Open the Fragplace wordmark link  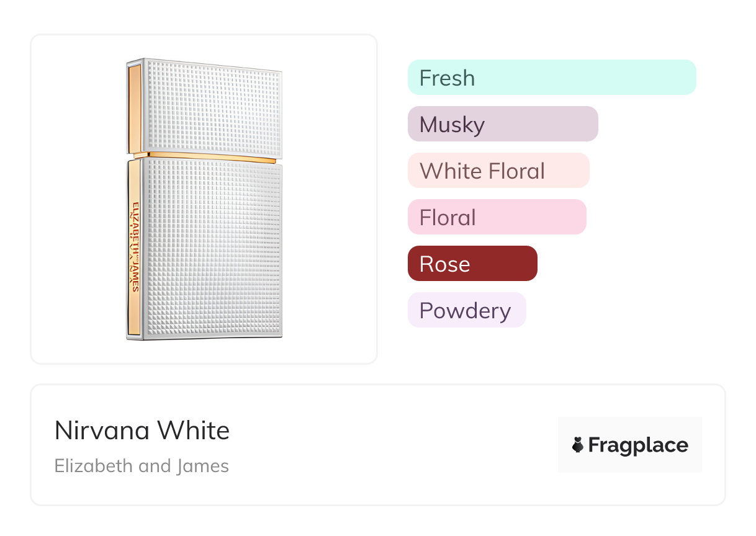click(638, 445)
